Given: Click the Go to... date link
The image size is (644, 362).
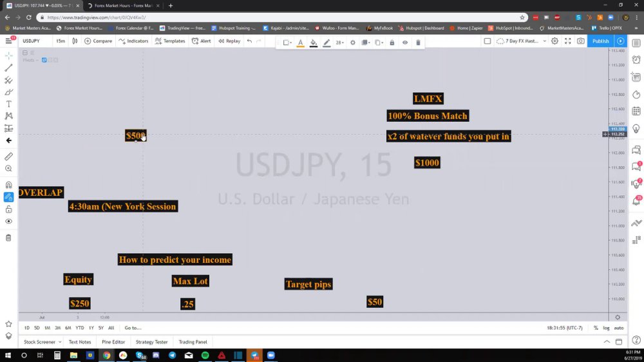Looking at the screenshot, I should [133, 328].
